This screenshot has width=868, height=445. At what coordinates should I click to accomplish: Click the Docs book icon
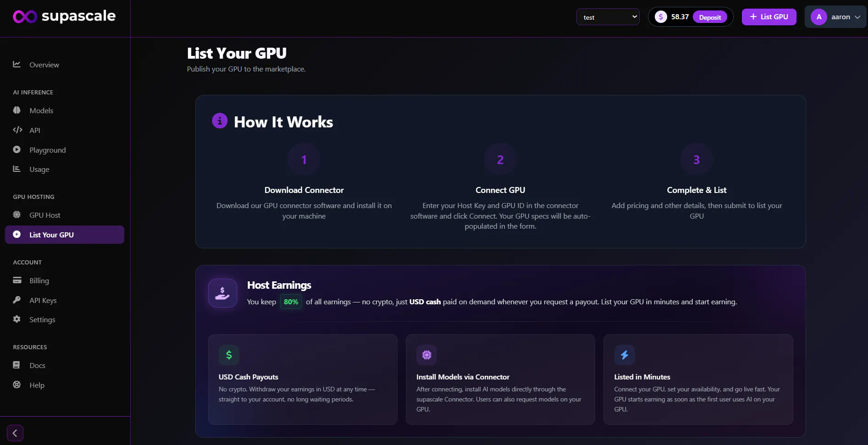[17, 365]
